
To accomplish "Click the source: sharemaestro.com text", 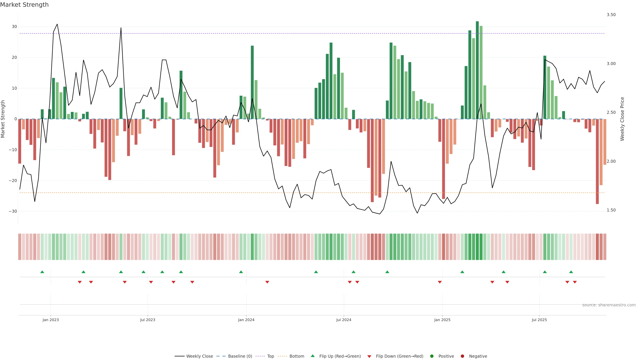I will click(609, 305).
